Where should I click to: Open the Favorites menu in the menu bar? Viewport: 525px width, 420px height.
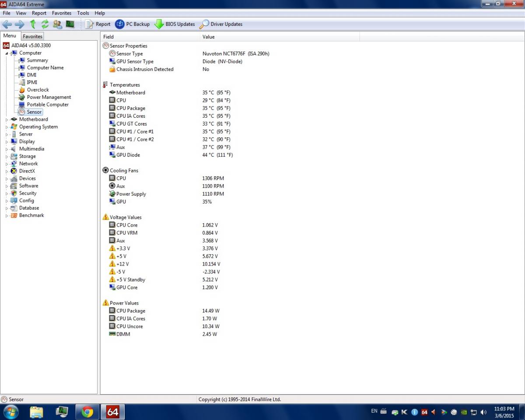tap(62, 13)
